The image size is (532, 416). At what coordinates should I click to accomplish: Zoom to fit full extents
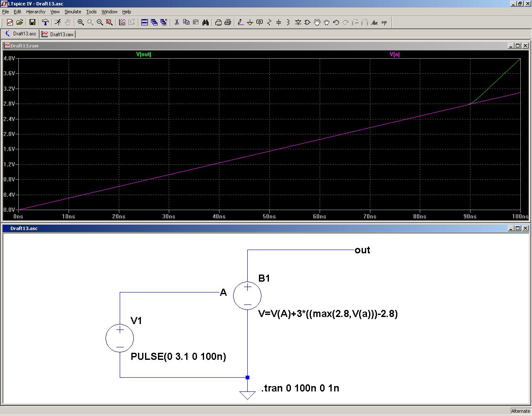109,22
